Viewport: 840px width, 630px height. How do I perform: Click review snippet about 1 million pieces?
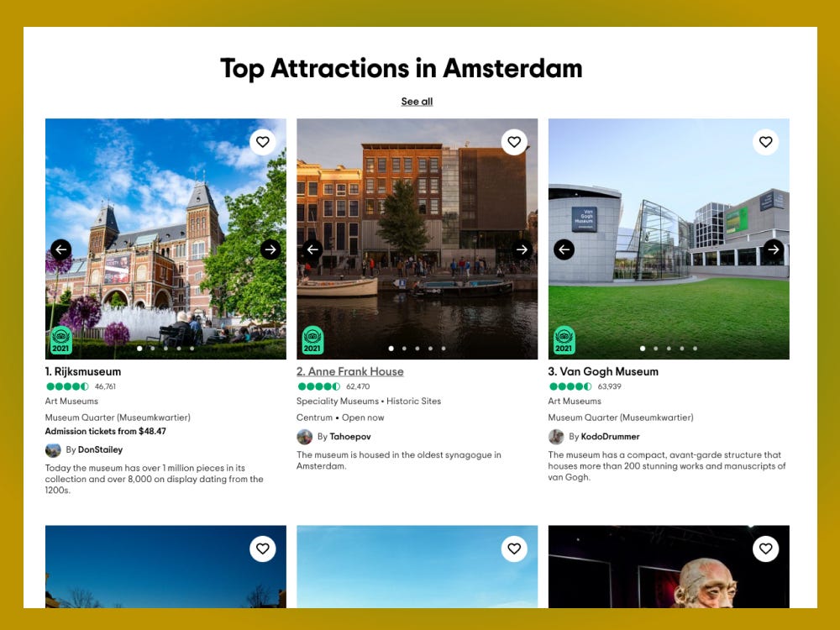[155, 479]
